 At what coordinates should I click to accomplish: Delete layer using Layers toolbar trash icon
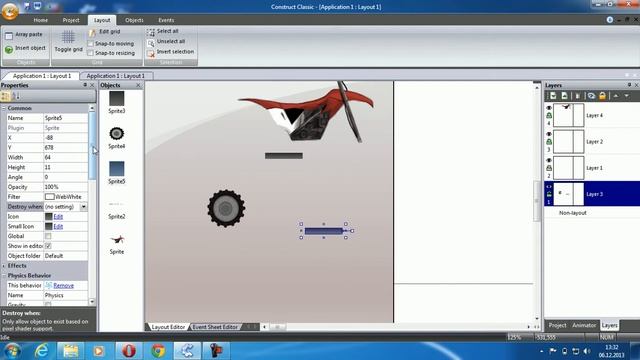[578, 96]
